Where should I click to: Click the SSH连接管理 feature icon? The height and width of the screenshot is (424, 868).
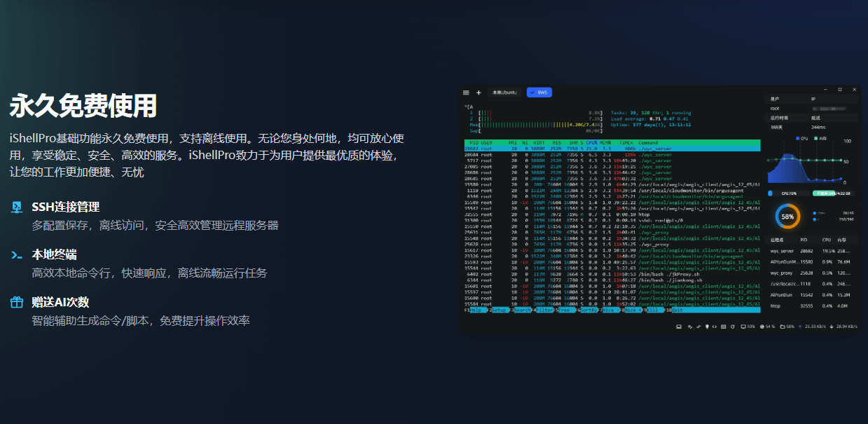tap(17, 207)
